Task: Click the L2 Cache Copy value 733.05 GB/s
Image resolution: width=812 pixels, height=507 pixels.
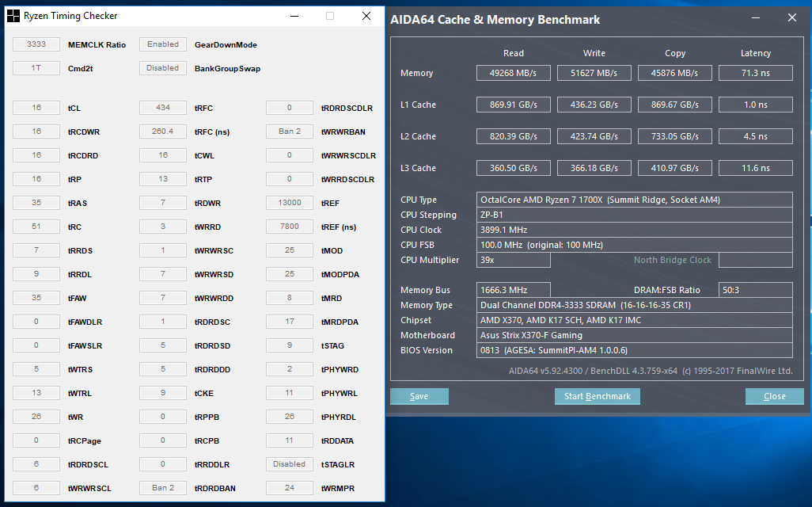Action: 675,136
